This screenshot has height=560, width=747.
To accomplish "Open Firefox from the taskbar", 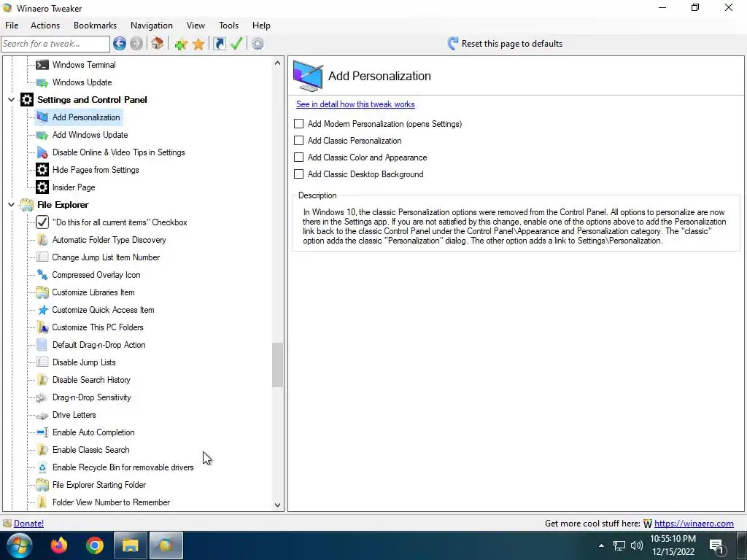I will 59,545.
